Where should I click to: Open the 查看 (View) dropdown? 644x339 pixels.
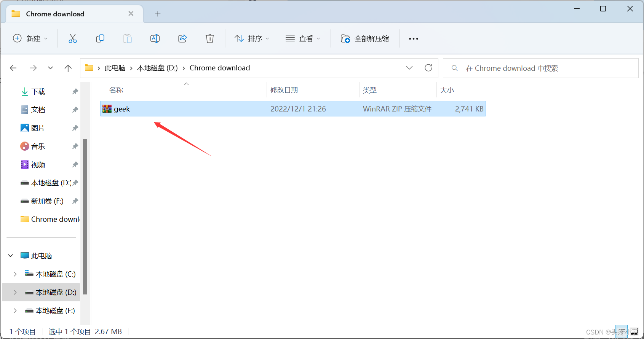point(303,38)
